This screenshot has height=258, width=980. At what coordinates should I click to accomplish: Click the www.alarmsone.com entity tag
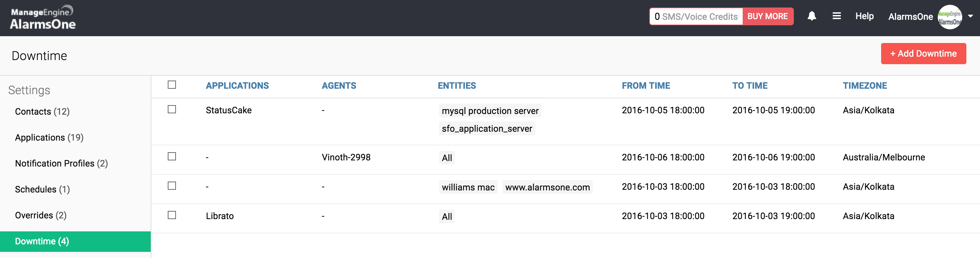[x=547, y=187]
